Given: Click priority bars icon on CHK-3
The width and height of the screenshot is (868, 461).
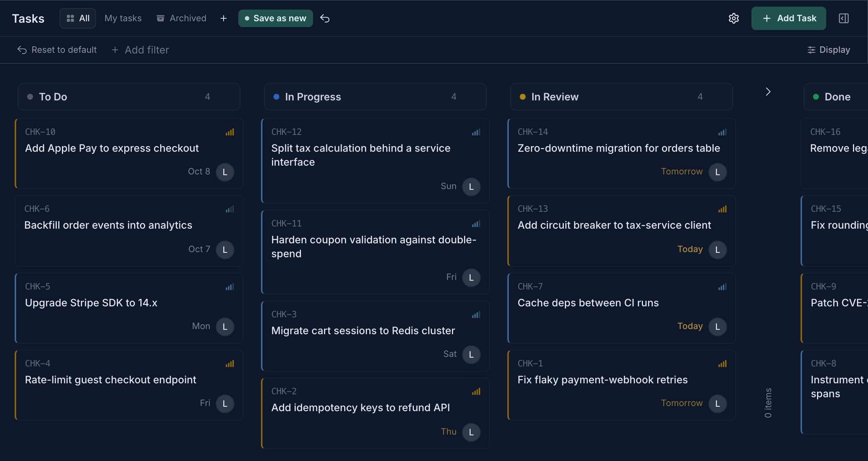Looking at the screenshot, I should coord(476,315).
